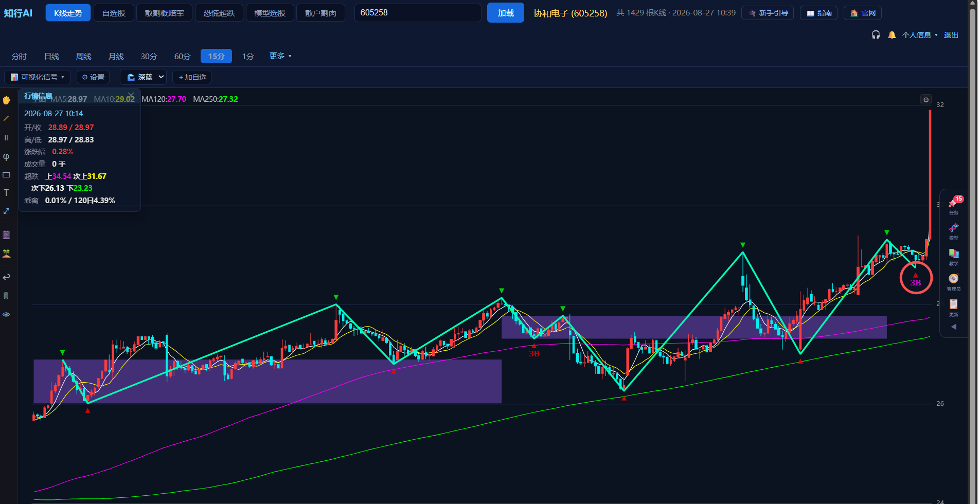Undo the last drawing action
Viewport: 980px width, 504px height.
click(x=6, y=277)
